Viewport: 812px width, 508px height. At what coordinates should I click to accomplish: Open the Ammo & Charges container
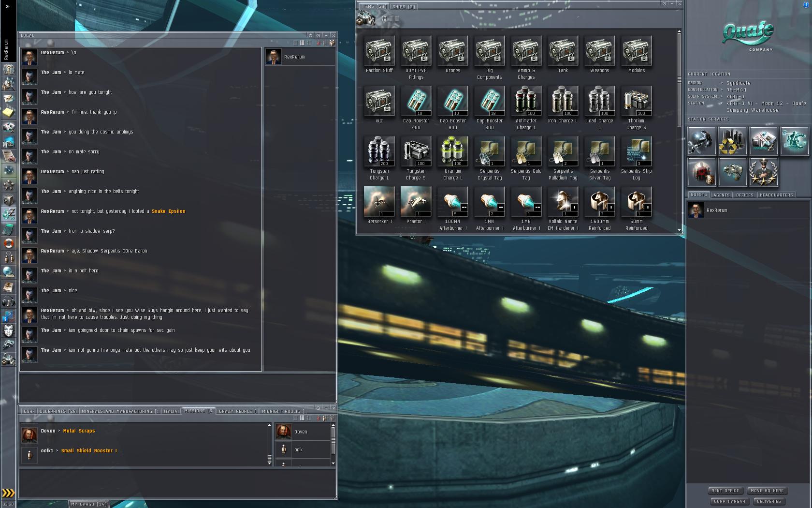tap(526, 58)
